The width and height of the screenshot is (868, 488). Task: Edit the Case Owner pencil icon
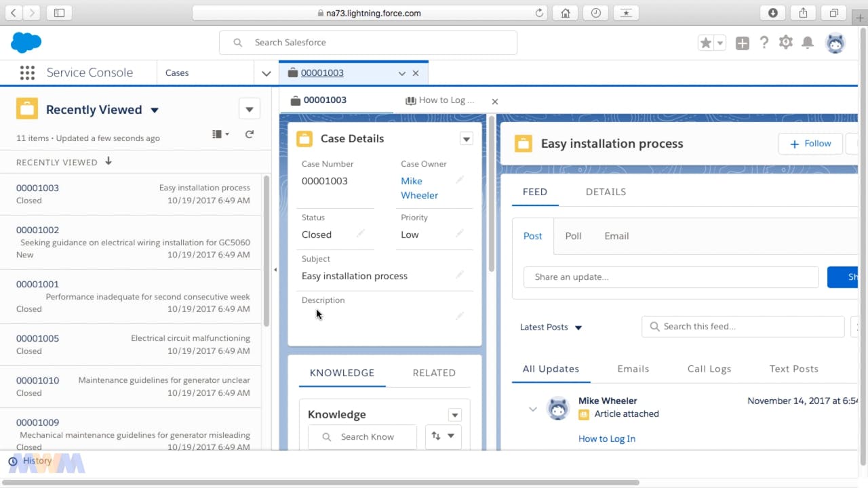(x=460, y=180)
